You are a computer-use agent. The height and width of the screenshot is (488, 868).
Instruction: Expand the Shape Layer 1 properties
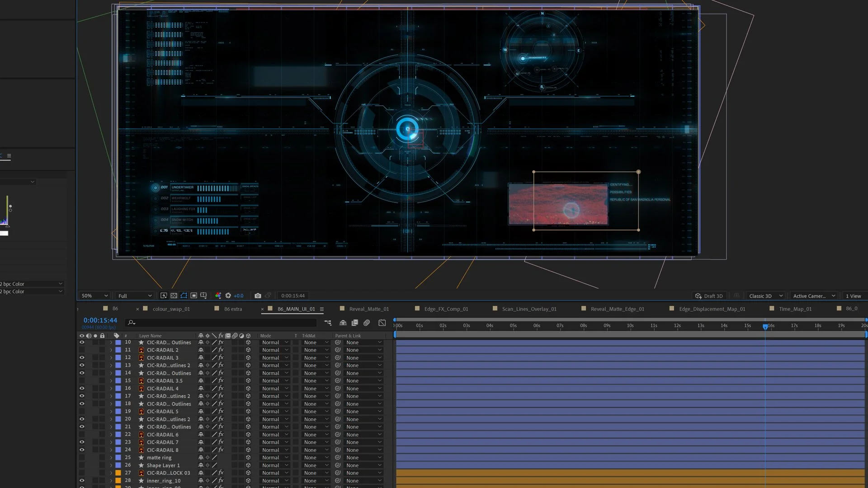point(111,465)
